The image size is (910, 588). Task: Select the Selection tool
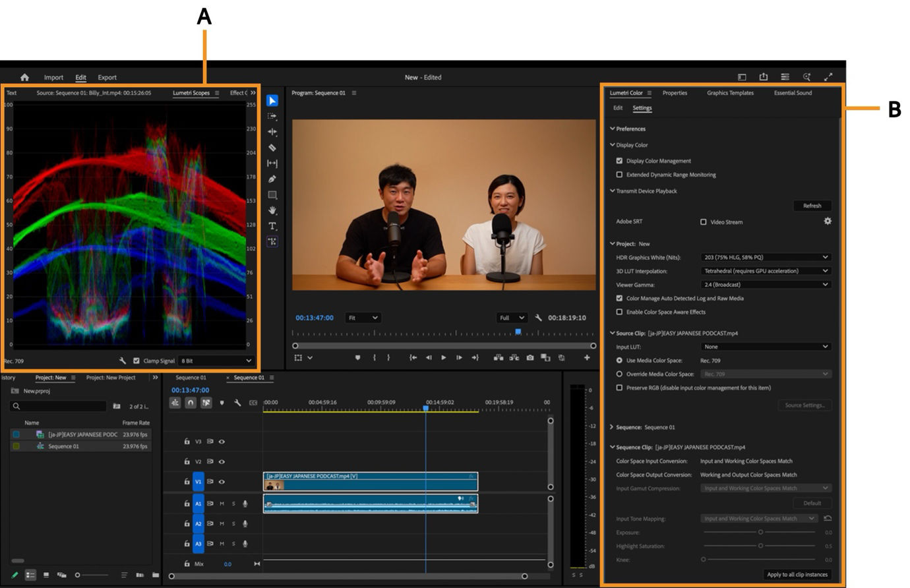(272, 101)
